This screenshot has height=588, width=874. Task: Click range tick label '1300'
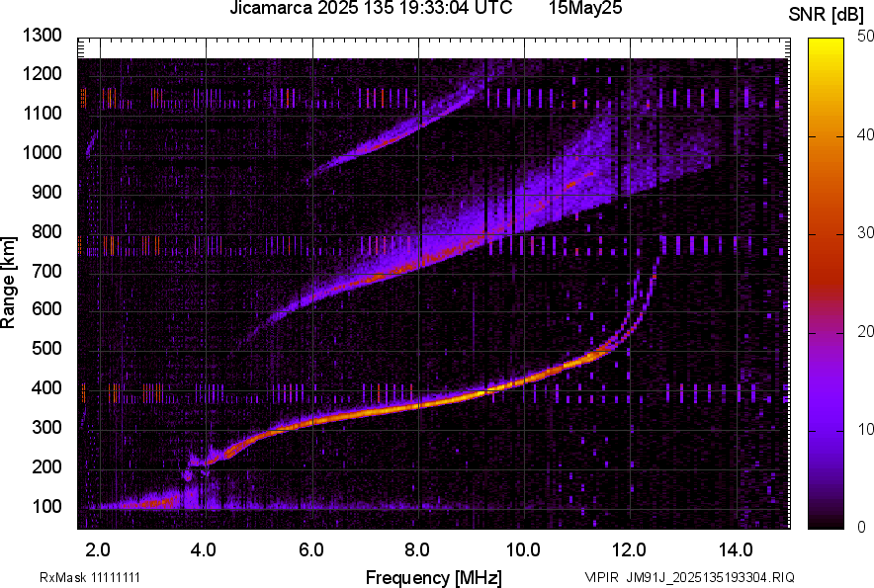[43, 36]
